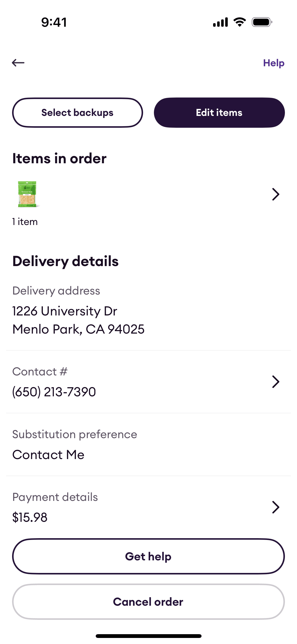Expand the Payment details chevron
297x644 pixels.
coord(276,507)
